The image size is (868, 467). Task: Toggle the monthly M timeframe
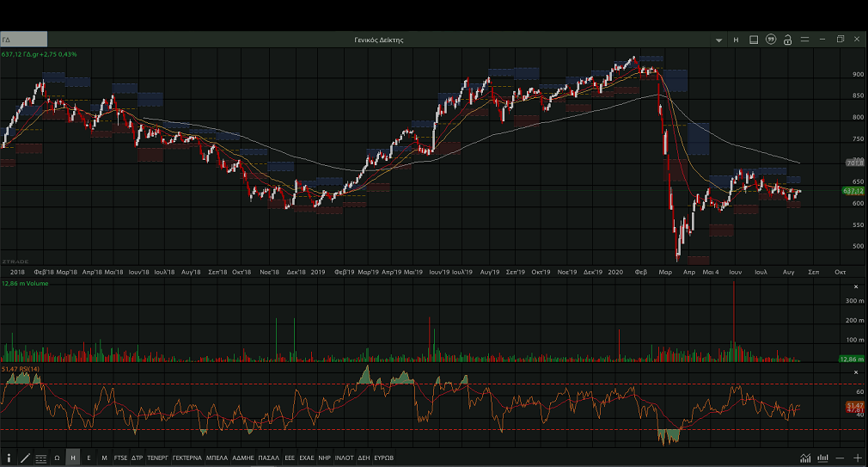[104, 458]
